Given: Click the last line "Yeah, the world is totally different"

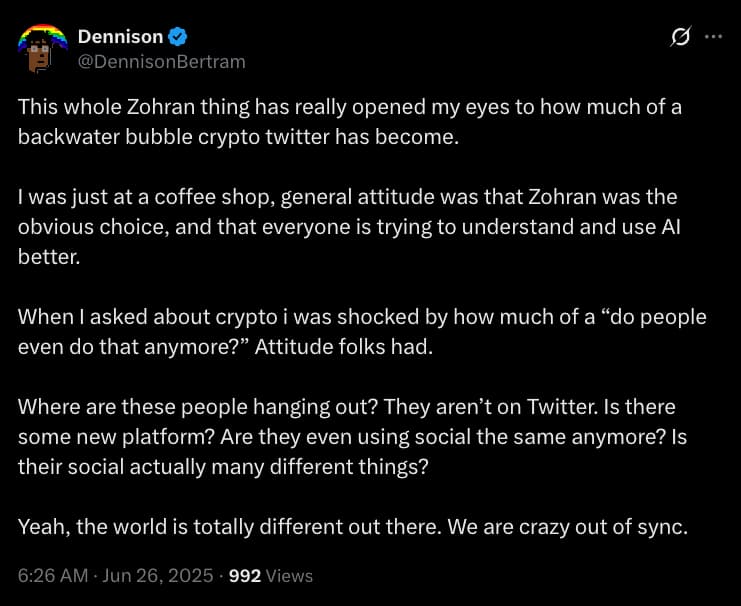Looking at the screenshot, I should (x=350, y=527).
